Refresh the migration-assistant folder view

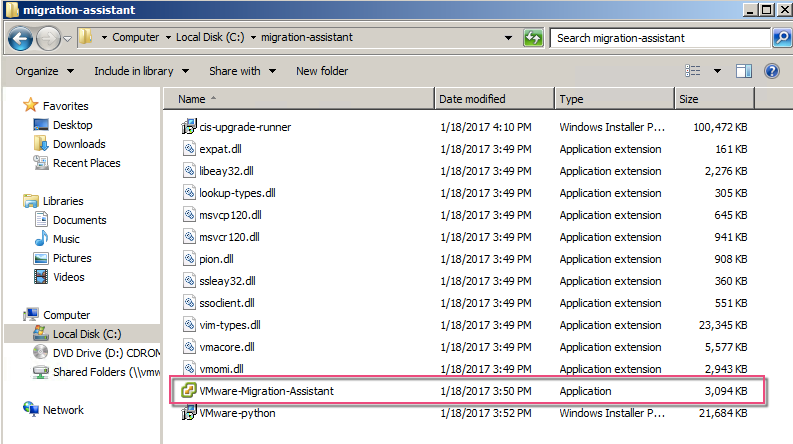(x=533, y=37)
